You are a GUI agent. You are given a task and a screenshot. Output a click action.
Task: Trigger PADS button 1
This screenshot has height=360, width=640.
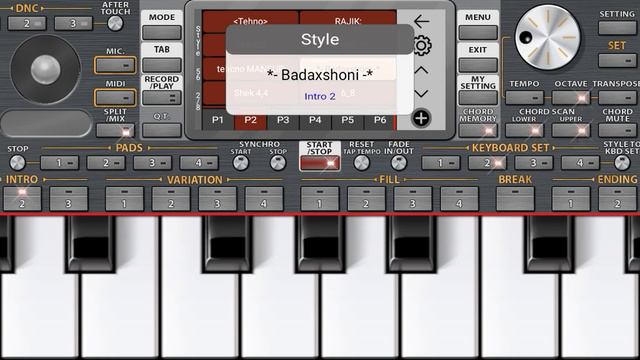60,163
